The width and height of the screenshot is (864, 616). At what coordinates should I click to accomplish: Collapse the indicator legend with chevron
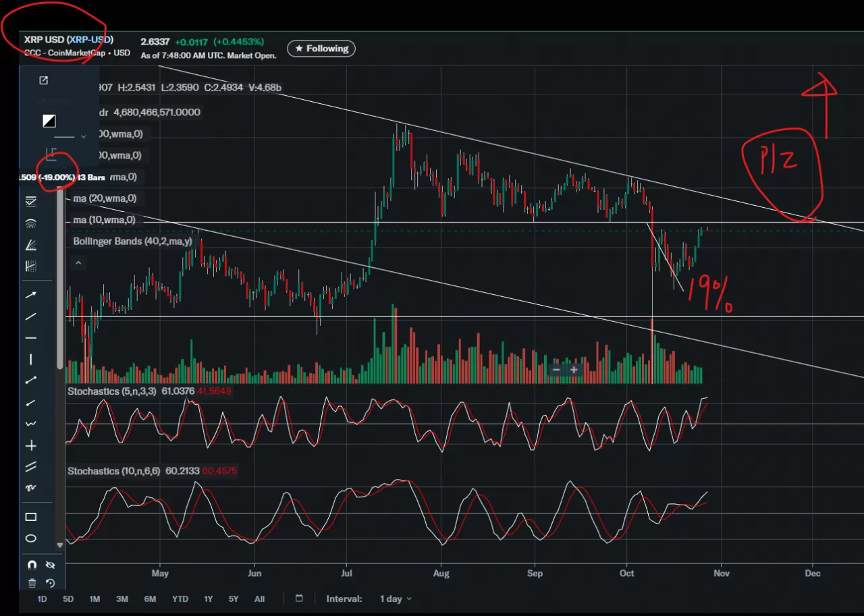(79, 263)
